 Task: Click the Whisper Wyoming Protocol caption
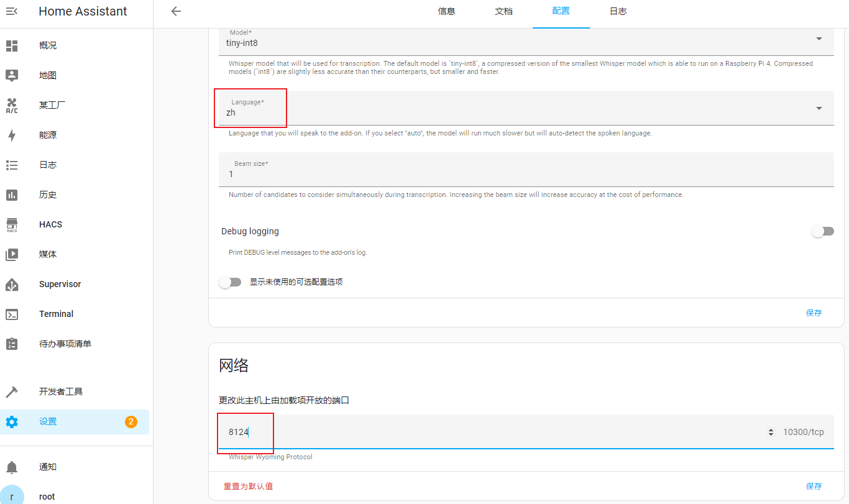(x=270, y=457)
